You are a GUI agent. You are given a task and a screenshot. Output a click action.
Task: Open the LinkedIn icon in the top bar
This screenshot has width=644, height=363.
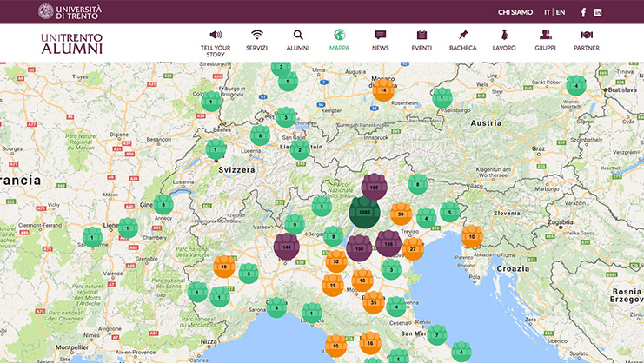pyautogui.click(x=598, y=12)
